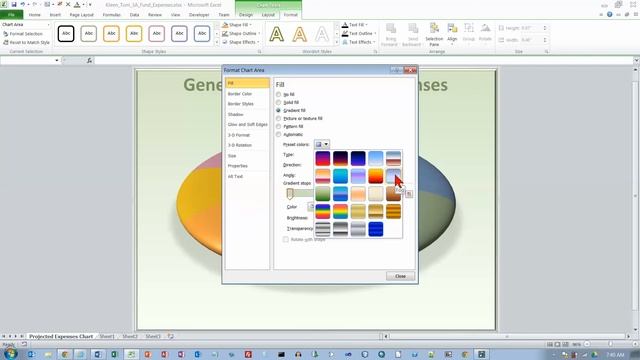
Task: Switch to the Chart Tools Layout tab
Action: pos(268,15)
